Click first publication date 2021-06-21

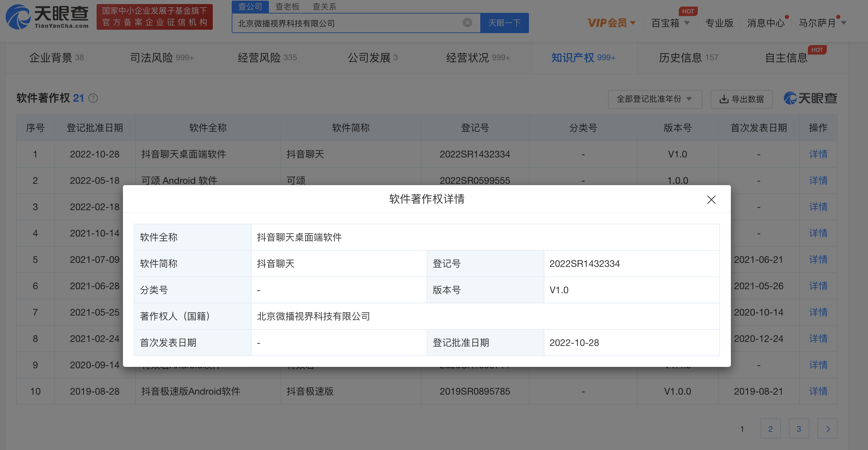[x=759, y=260]
